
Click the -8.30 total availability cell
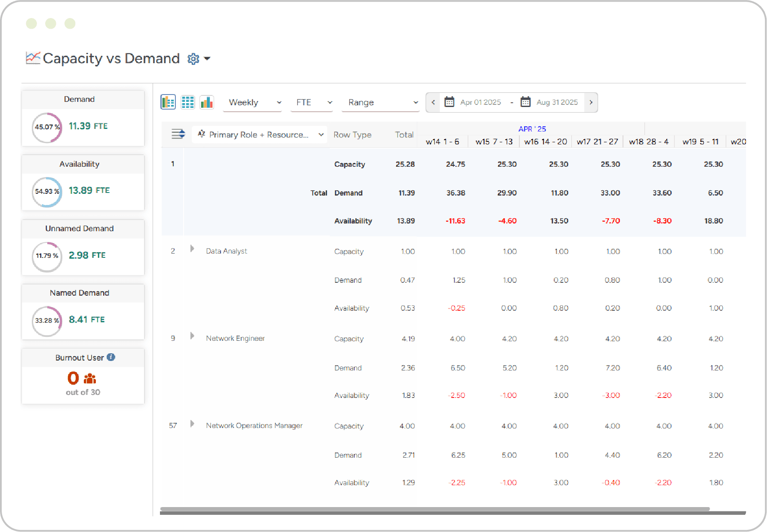[663, 221]
